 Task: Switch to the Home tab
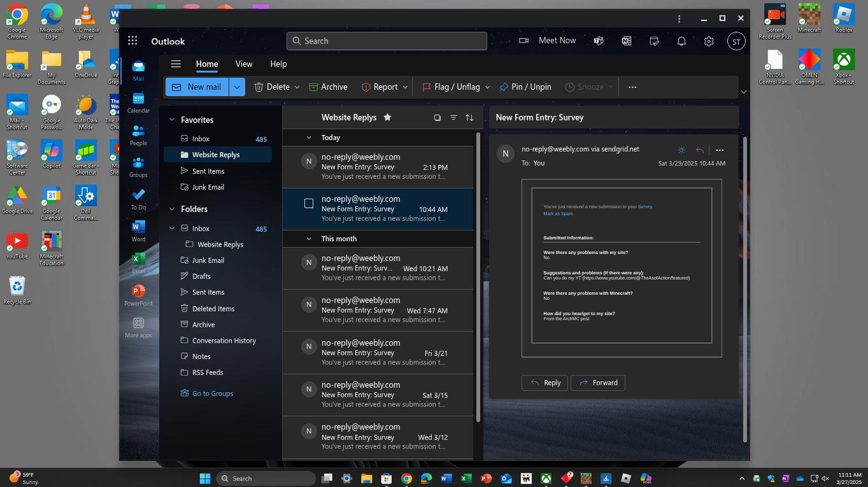tap(207, 64)
